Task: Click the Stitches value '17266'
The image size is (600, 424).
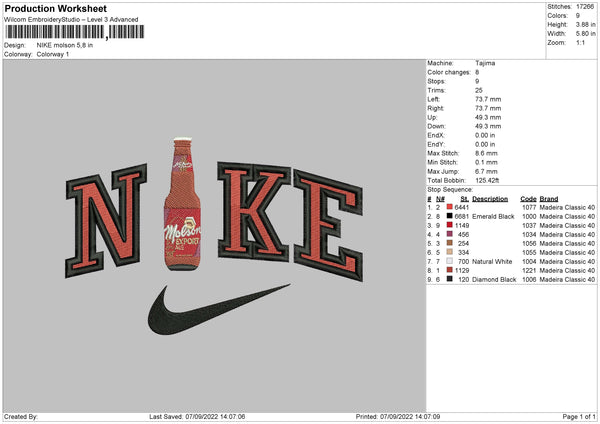Action: pyautogui.click(x=585, y=7)
